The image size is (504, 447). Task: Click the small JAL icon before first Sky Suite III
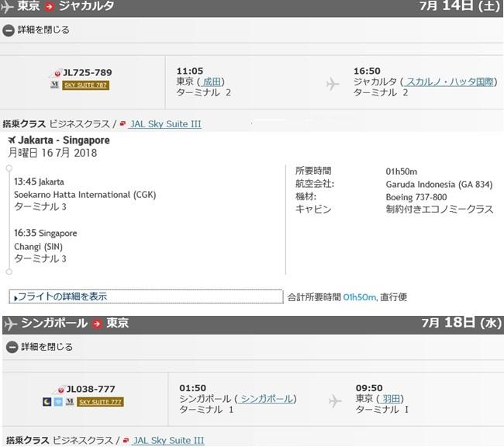pos(123,123)
